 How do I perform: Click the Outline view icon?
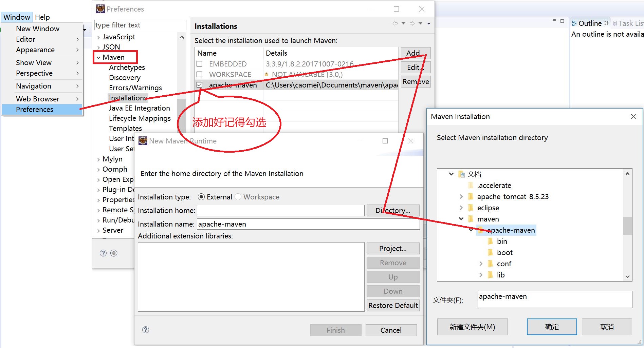tap(574, 23)
